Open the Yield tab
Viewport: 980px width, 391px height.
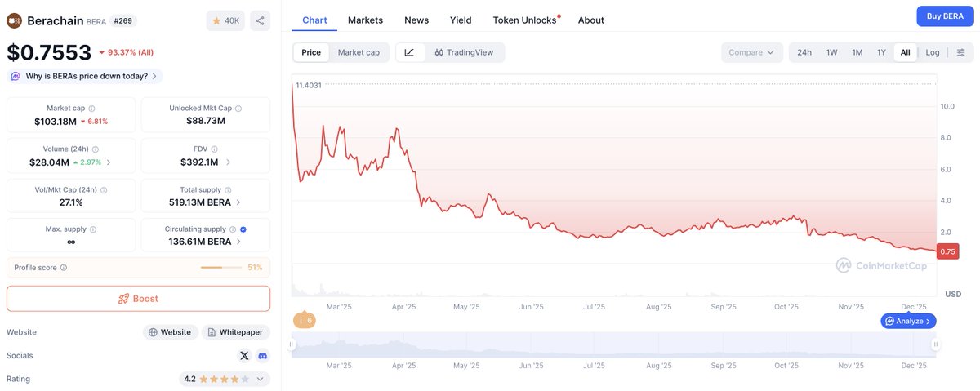(461, 20)
